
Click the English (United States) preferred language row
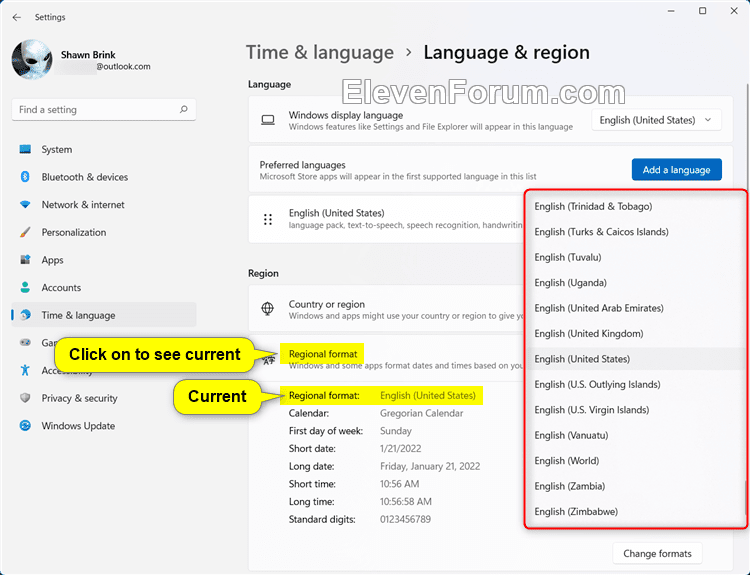[x=386, y=219]
